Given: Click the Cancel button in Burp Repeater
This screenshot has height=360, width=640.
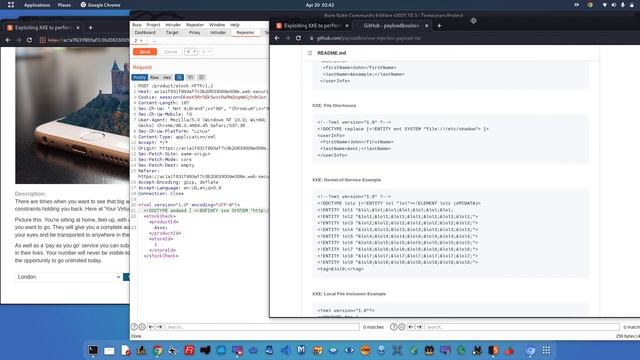Looking at the screenshot, I should click(x=170, y=52).
